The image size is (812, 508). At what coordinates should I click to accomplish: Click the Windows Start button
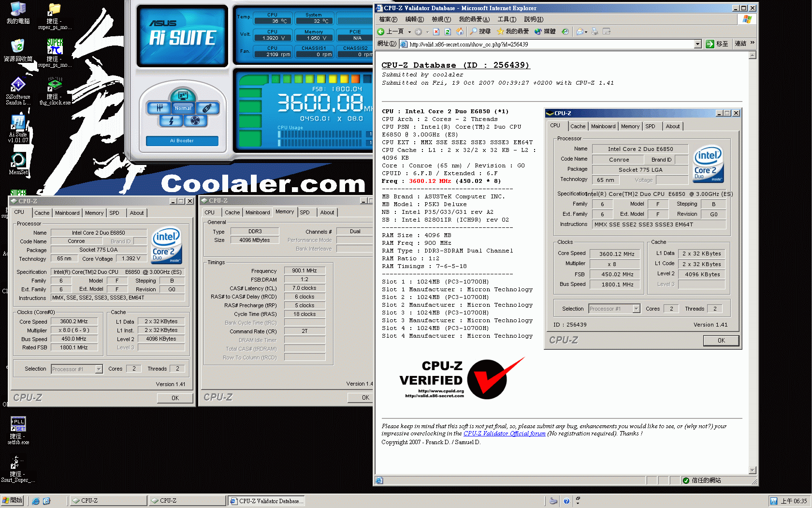[13, 501]
